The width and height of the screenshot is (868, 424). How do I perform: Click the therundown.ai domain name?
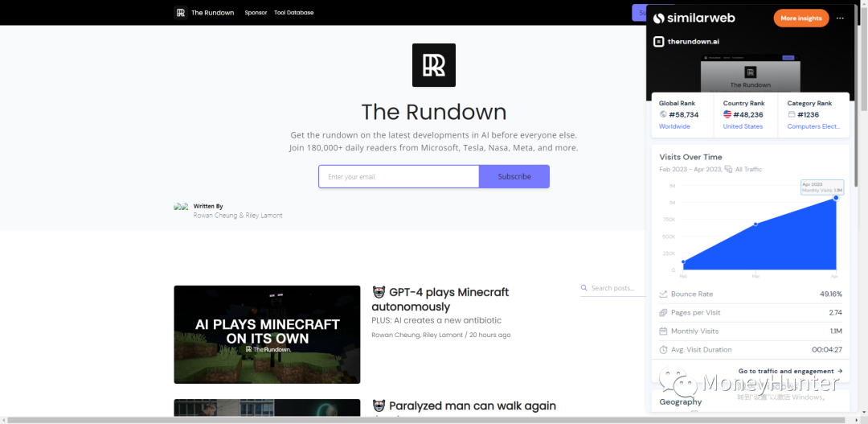click(x=694, y=42)
